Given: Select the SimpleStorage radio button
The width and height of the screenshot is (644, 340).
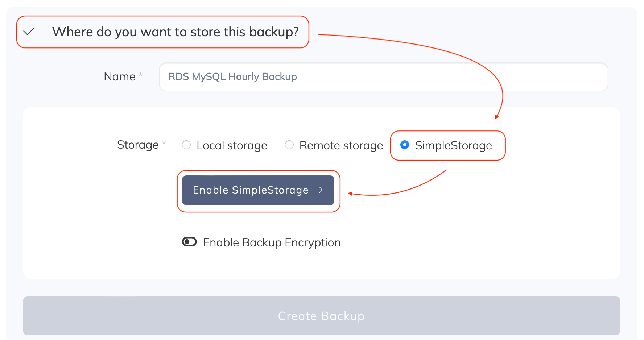Looking at the screenshot, I should click(x=405, y=145).
